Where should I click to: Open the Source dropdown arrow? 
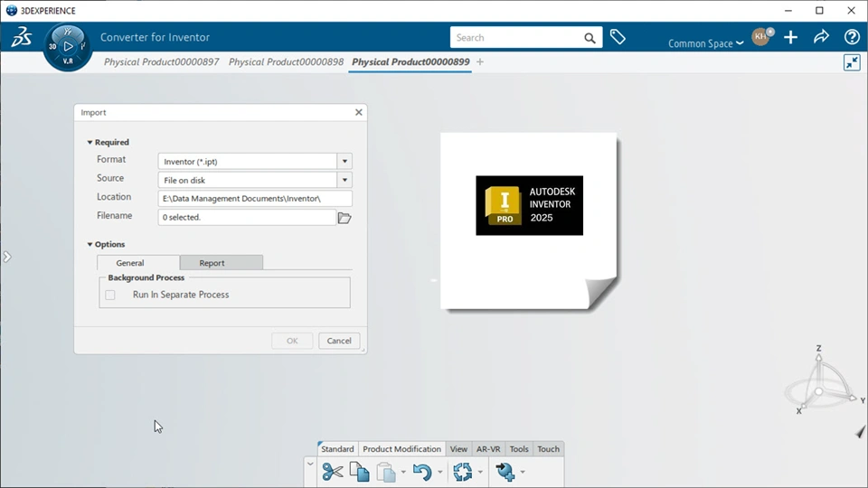click(344, 180)
